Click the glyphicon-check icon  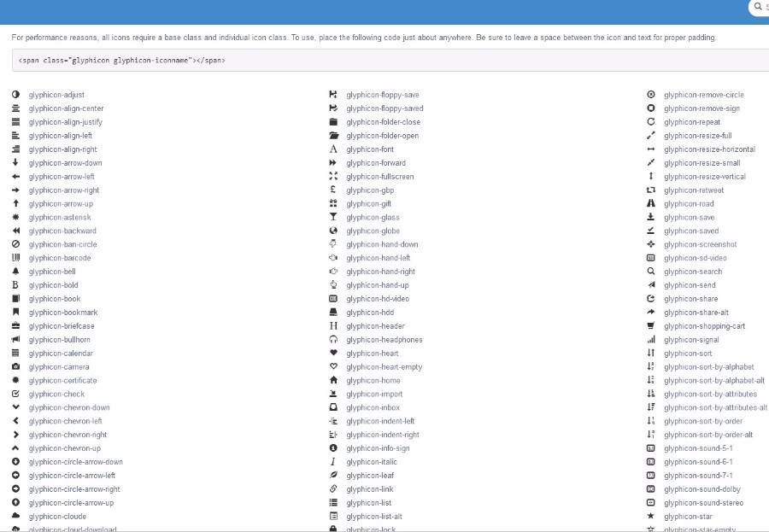click(15, 394)
